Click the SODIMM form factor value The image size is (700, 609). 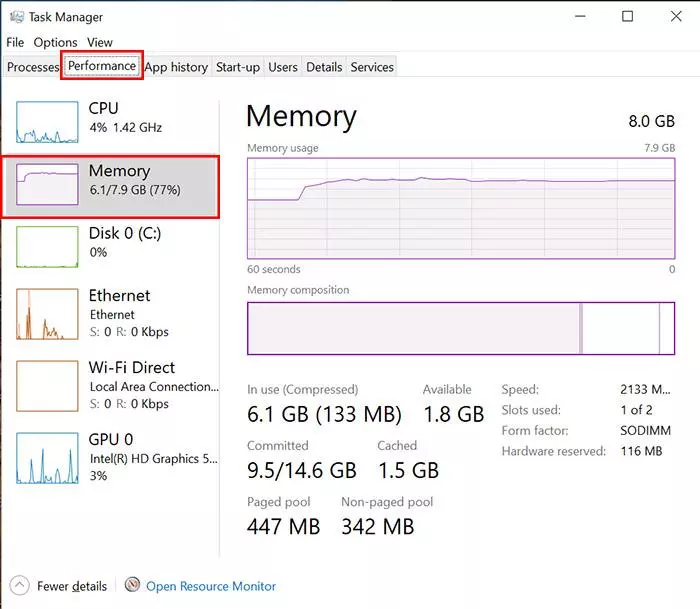[646, 430]
